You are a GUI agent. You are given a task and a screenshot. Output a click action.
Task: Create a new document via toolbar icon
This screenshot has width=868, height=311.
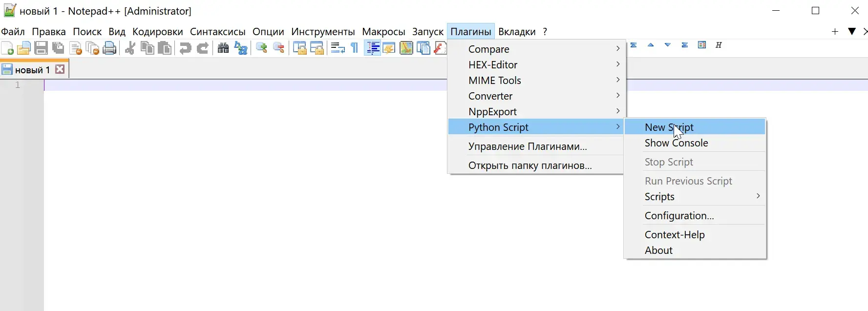(x=7, y=48)
